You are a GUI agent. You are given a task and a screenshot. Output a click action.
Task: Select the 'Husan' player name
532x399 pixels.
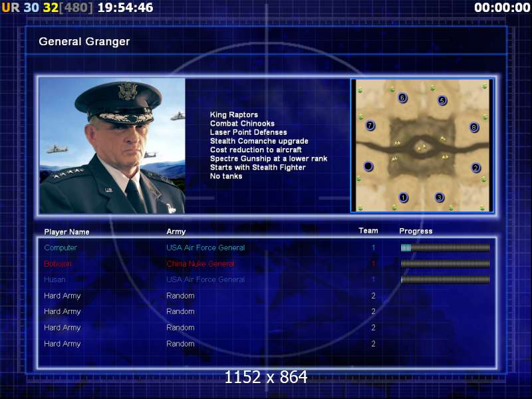click(x=55, y=279)
